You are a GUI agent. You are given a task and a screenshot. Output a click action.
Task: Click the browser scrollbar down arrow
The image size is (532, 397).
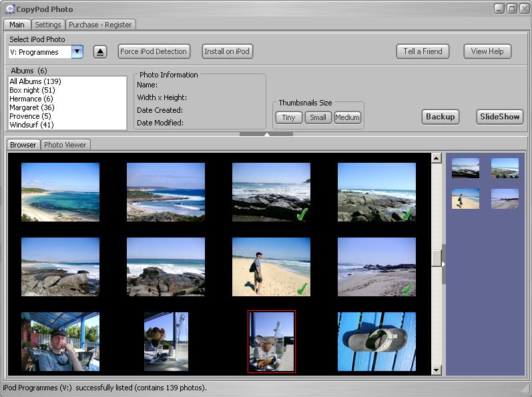tap(437, 370)
